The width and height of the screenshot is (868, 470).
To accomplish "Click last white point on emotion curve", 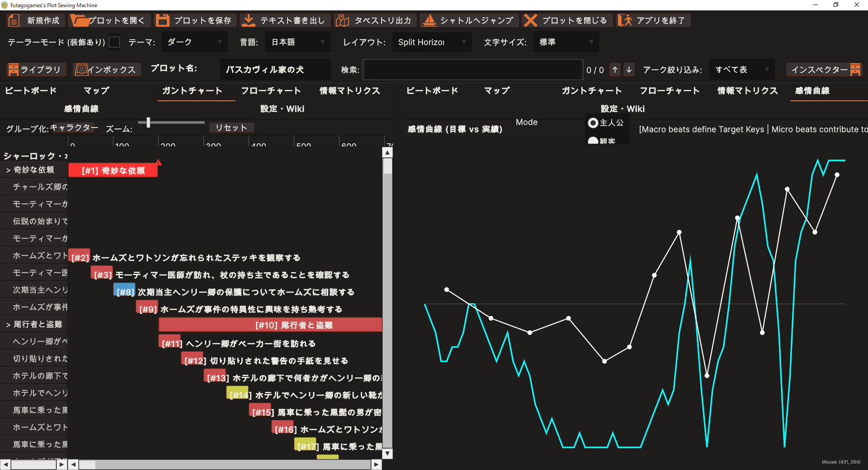I will click(837, 175).
